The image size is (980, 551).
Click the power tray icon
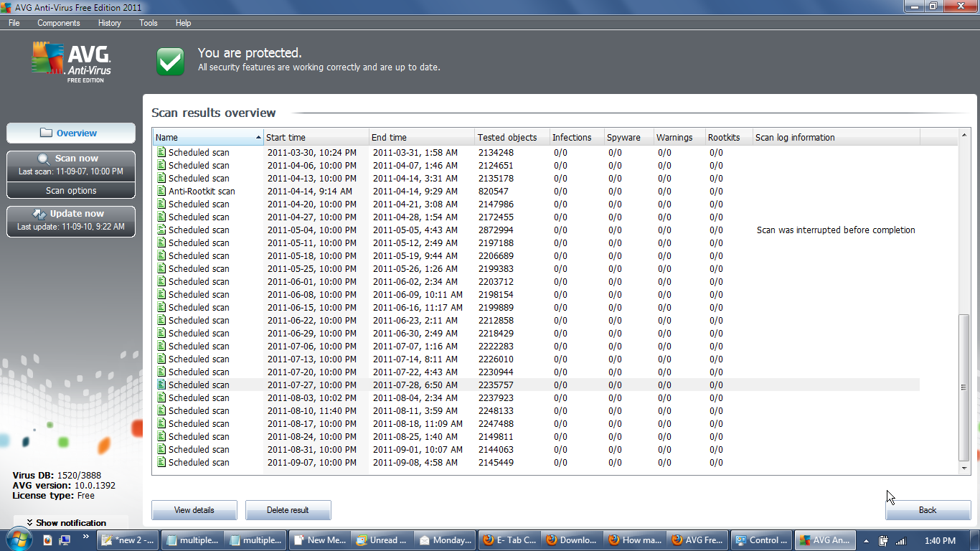(x=884, y=541)
